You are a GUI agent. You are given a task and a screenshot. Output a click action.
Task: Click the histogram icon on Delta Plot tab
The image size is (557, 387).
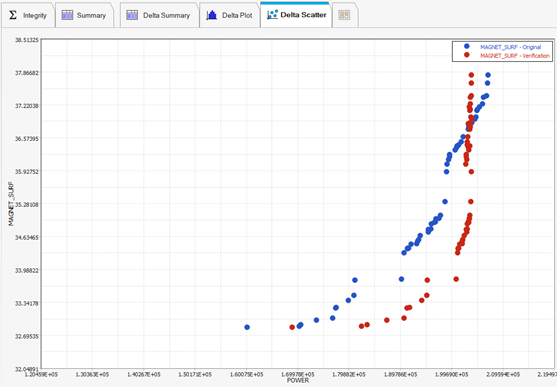pos(212,15)
